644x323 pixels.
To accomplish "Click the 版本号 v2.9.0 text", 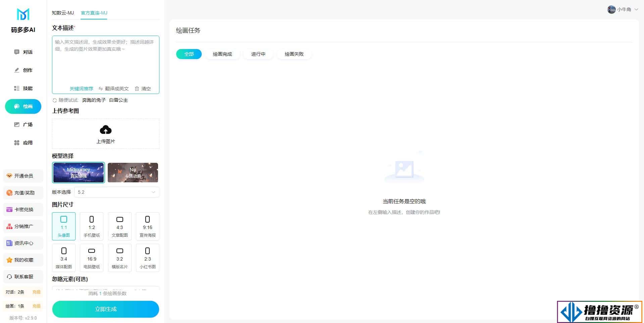I will point(23,318).
